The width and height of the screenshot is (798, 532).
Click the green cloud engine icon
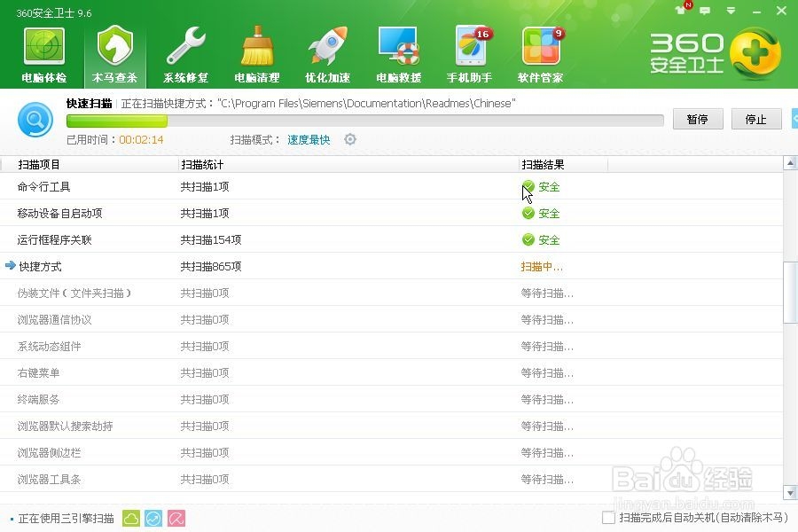131,518
